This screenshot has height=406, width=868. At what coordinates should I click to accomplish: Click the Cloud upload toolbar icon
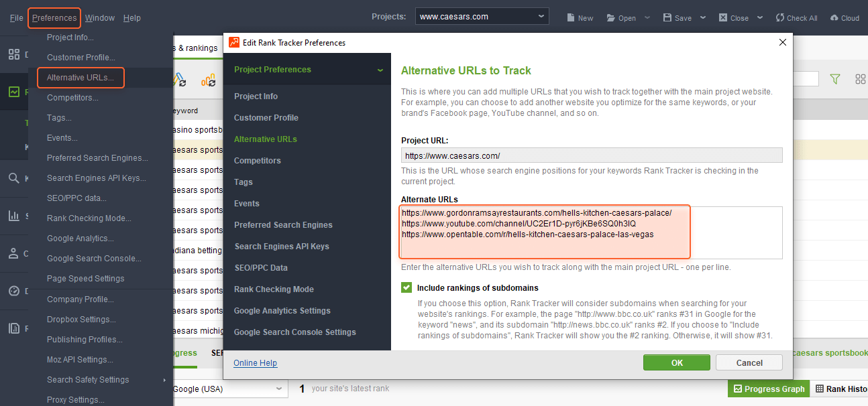(834, 18)
